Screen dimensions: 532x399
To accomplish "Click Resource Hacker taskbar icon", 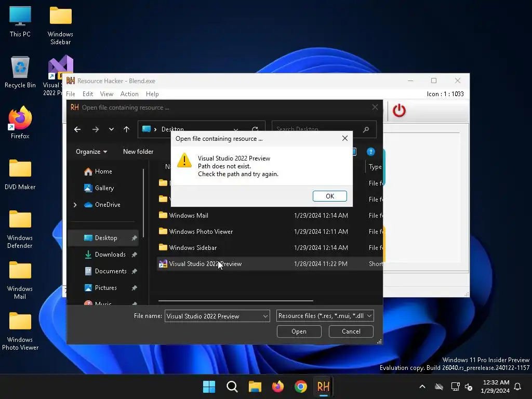I will tap(323, 387).
